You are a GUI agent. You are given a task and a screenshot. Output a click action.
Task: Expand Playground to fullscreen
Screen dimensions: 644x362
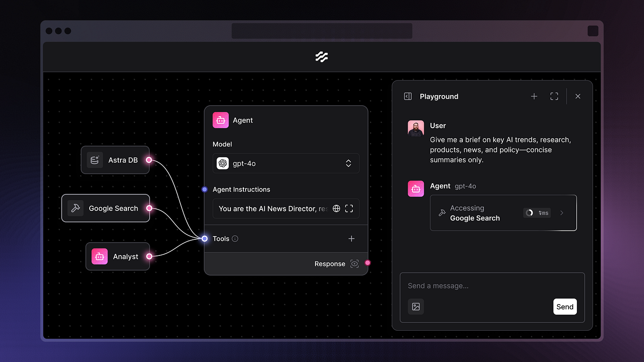click(x=554, y=96)
